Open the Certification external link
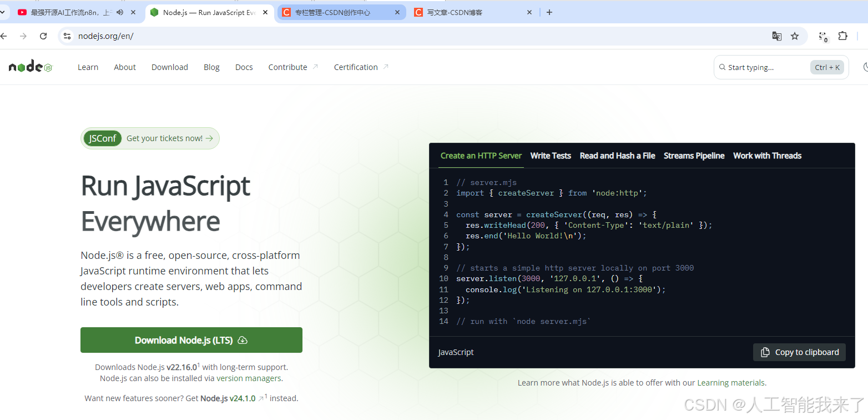Image resolution: width=868 pixels, height=420 pixels. (361, 67)
